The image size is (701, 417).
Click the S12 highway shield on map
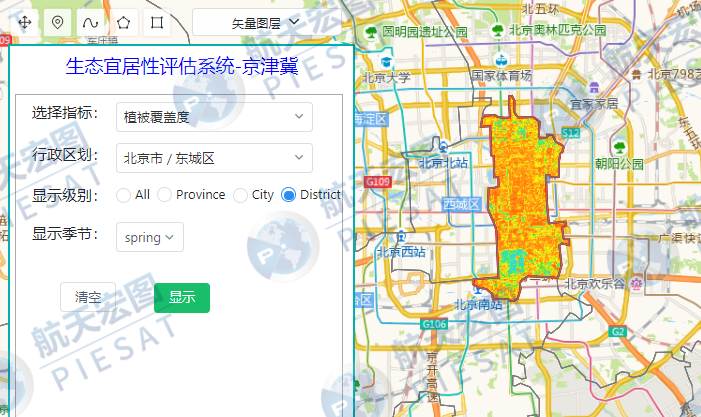click(571, 133)
